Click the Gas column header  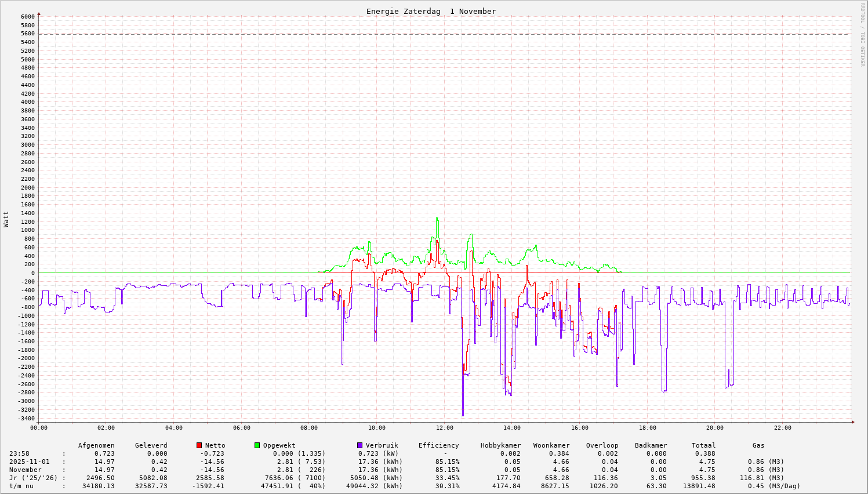point(758,445)
